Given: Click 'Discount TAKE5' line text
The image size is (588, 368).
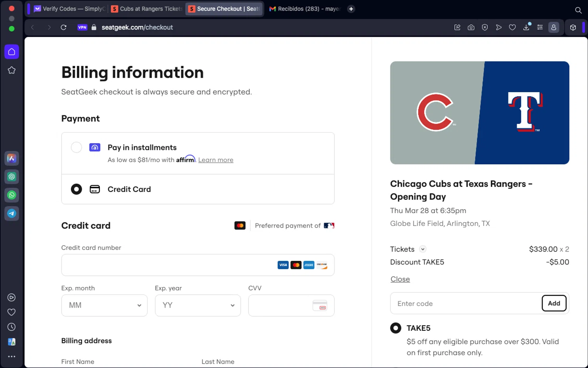Looking at the screenshot, I should [x=417, y=262].
